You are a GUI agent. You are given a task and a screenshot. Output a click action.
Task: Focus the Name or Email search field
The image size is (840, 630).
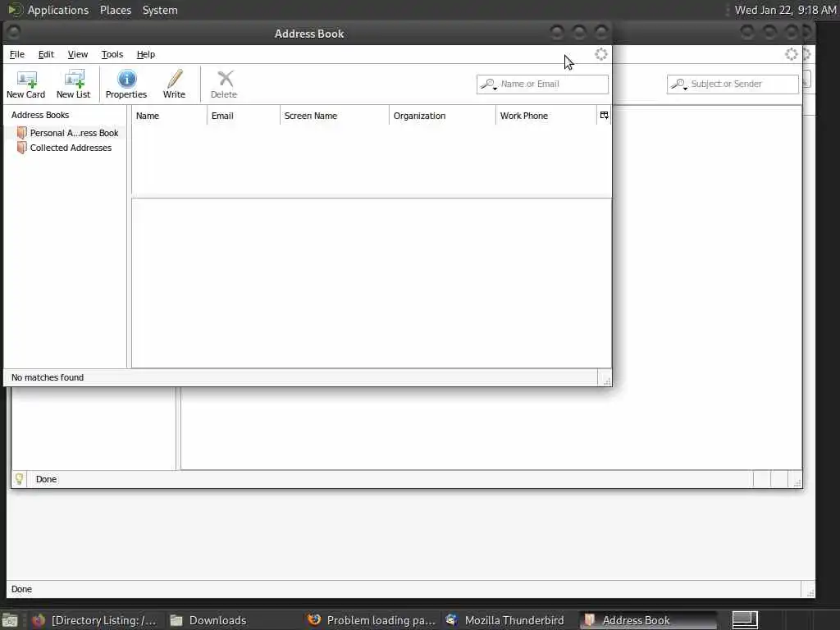tap(542, 84)
